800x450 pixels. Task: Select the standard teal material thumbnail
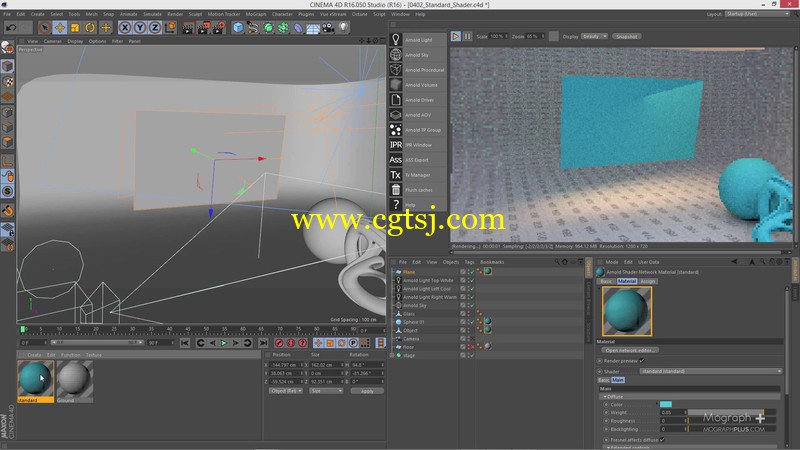point(35,379)
